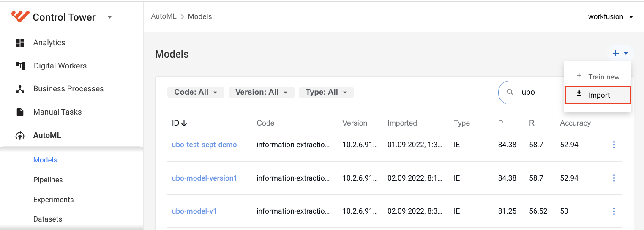Click the search field containing ubo
This screenshot has height=230, width=644.
[531, 92]
